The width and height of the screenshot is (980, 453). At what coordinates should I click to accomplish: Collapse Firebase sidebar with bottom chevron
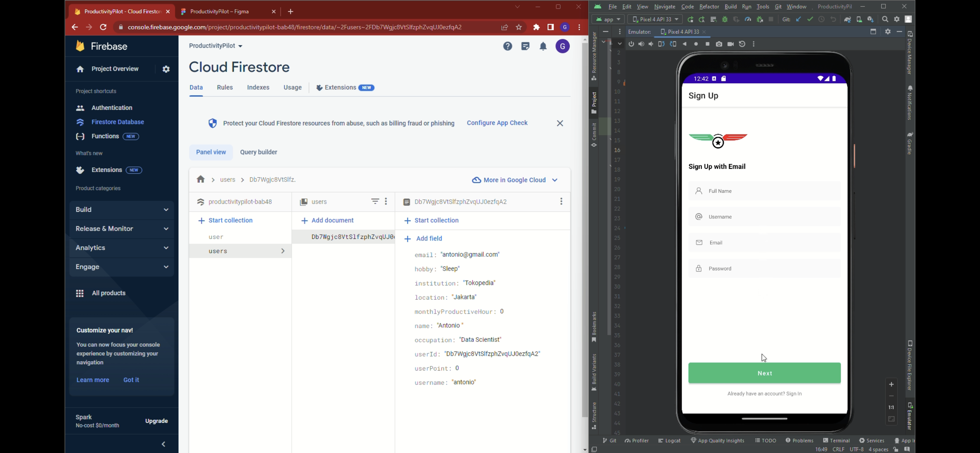pyautogui.click(x=163, y=444)
